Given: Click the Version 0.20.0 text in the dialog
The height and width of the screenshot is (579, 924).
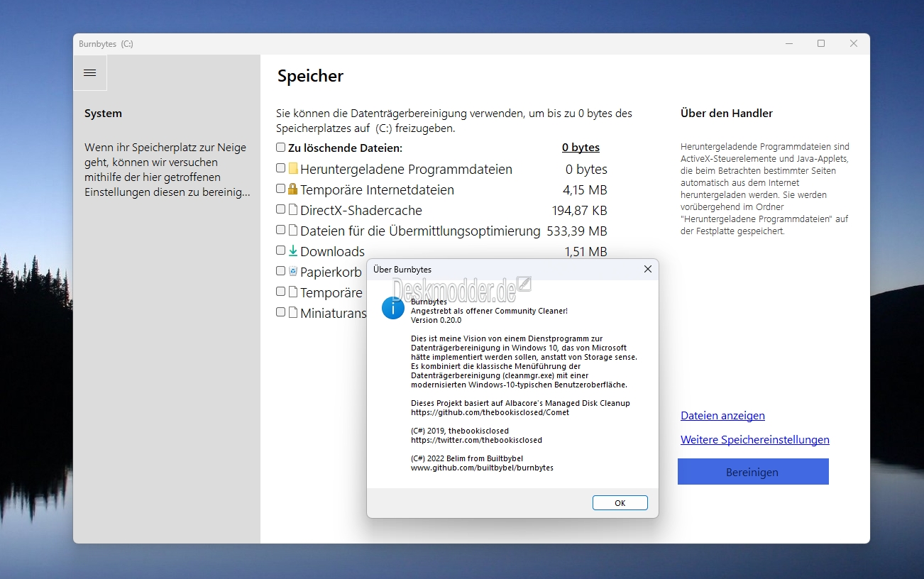Looking at the screenshot, I should click(x=436, y=320).
